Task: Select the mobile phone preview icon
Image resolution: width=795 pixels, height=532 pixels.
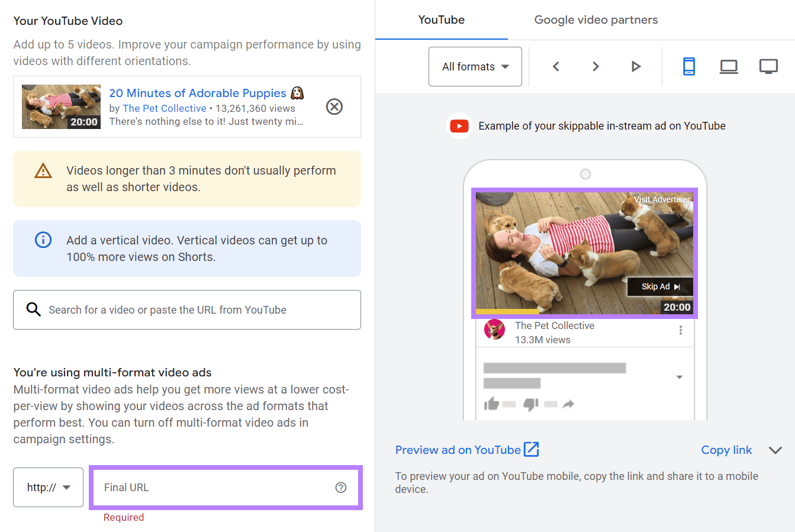Action: pyautogui.click(x=688, y=66)
